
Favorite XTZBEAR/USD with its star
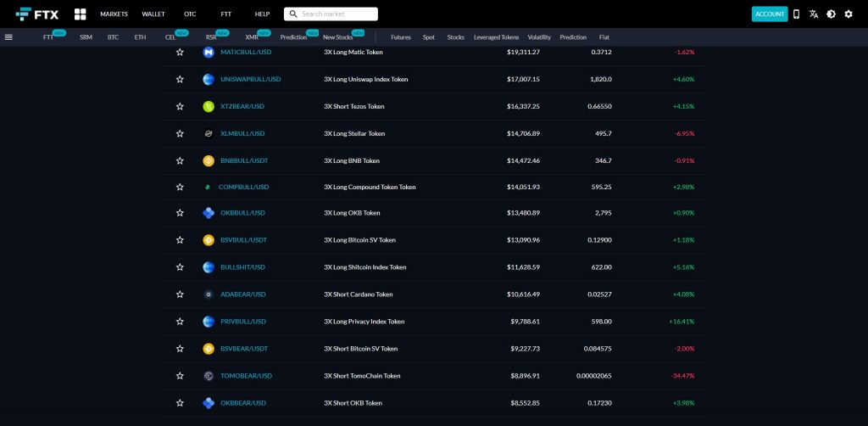[180, 106]
